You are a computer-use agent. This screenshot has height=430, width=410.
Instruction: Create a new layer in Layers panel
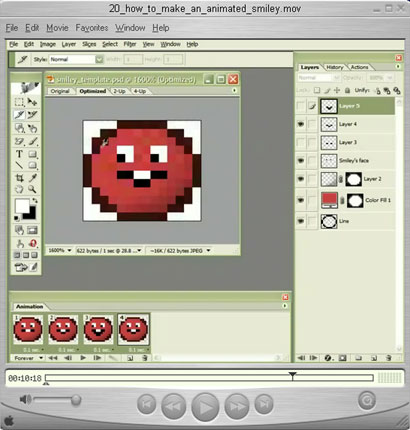point(374,358)
